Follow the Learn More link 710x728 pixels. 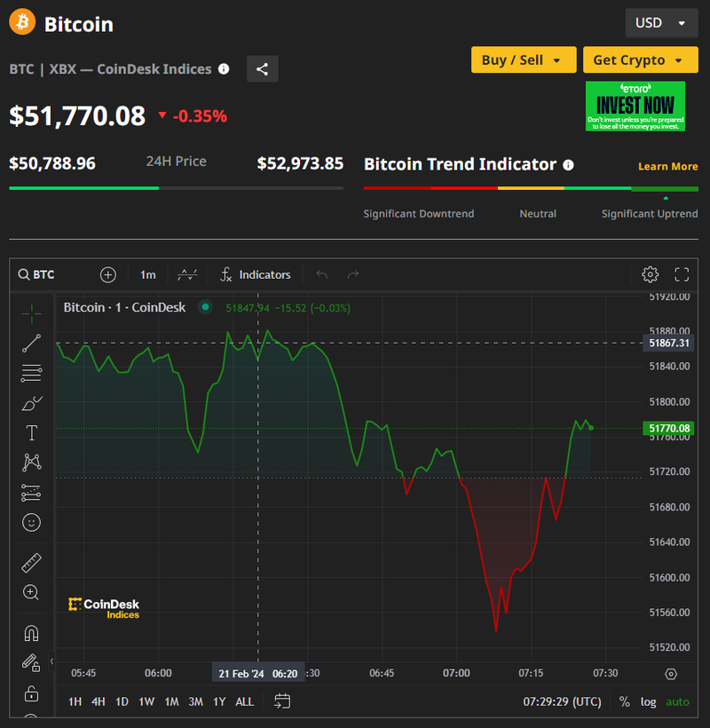(667, 166)
